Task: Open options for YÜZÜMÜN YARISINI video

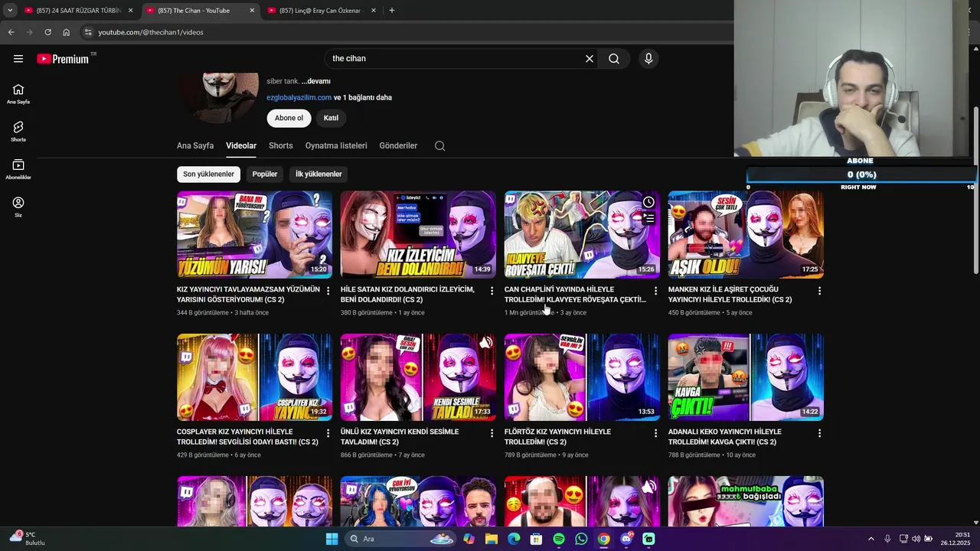Action: [328, 291]
